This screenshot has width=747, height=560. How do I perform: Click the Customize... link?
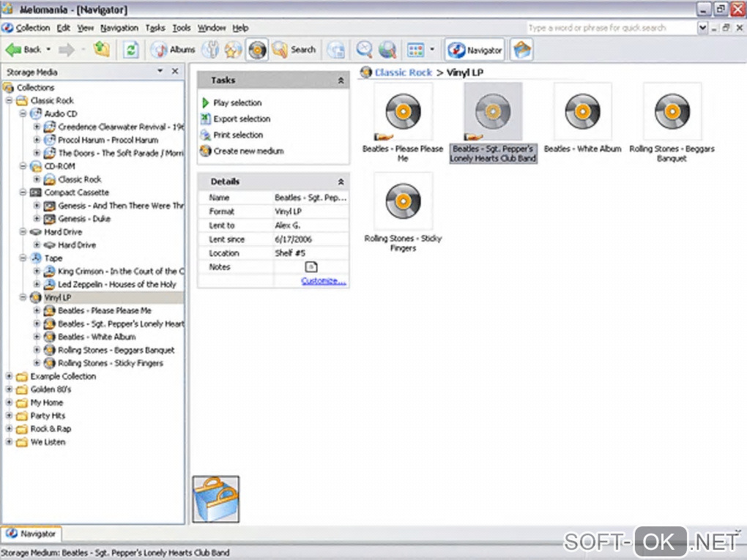tap(323, 281)
